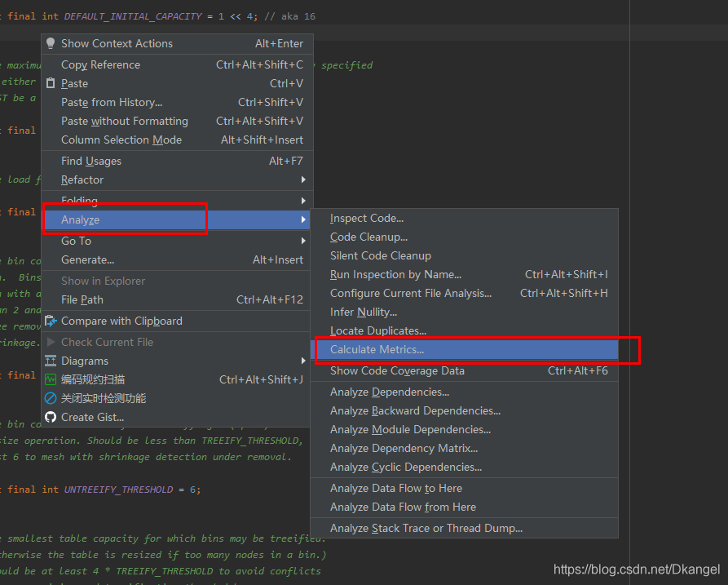Click the Compare with Clipboard icon
Screen dimensions: 728x585
(51, 321)
